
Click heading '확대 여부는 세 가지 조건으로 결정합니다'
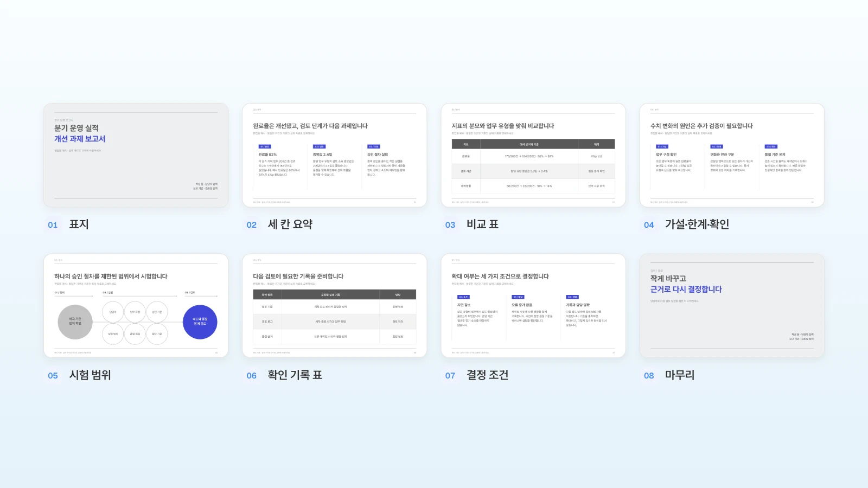pos(500,277)
